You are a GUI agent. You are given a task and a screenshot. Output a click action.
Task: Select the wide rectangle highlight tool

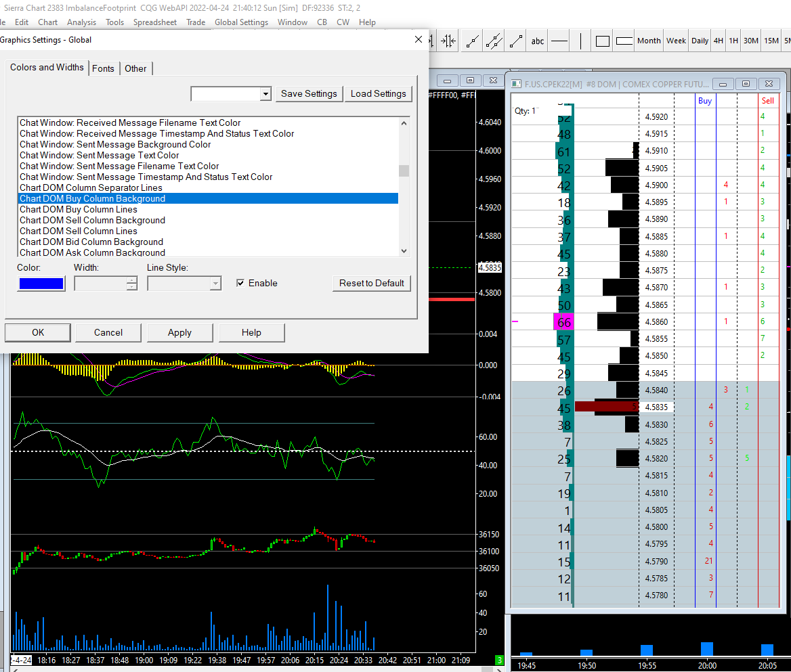tap(624, 41)
